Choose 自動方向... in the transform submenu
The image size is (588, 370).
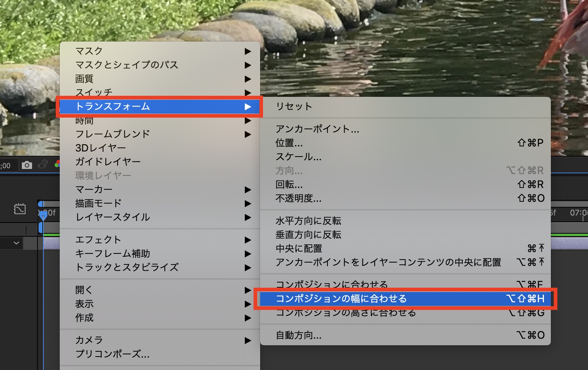[405, 335]
